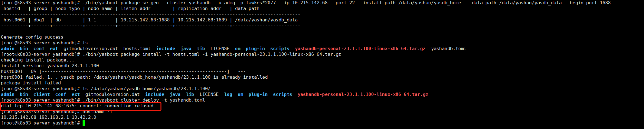
Task: Click the connection refused error line
Action: [x=77, y=106]
